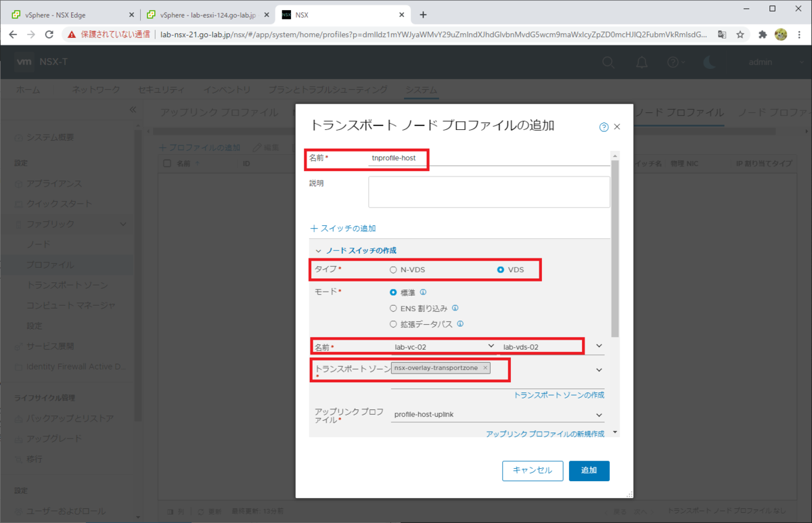Viewport: 812px width, 523px height.
Task: Click the help icon in the dialog header
Action: click(x=604, y=127)
